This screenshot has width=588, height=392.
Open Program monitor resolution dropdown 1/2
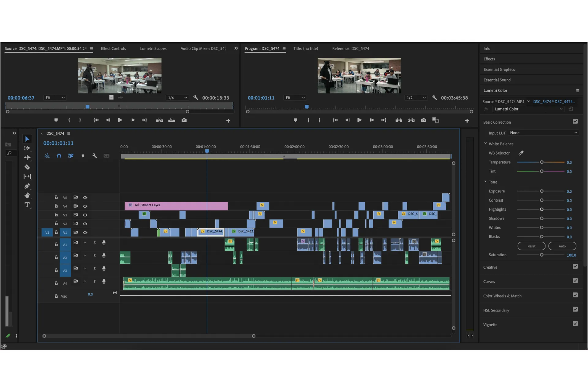(x=416, y=98)
